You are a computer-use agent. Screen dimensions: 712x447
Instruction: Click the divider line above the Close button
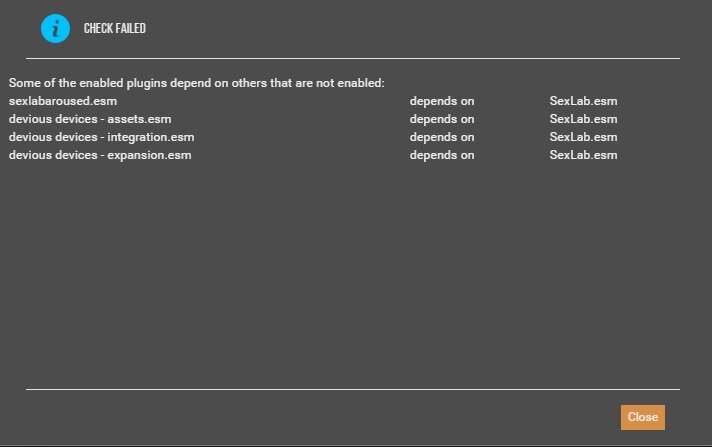[353, 389]
